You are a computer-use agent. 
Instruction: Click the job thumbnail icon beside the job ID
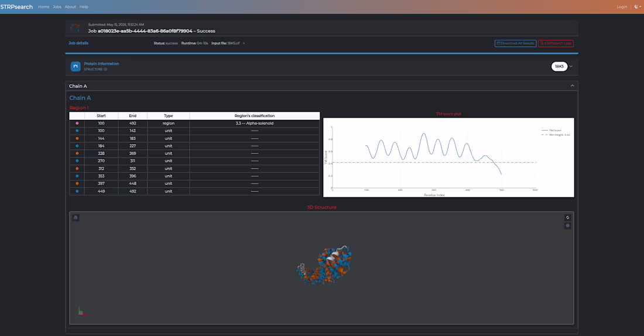[75, 28]
